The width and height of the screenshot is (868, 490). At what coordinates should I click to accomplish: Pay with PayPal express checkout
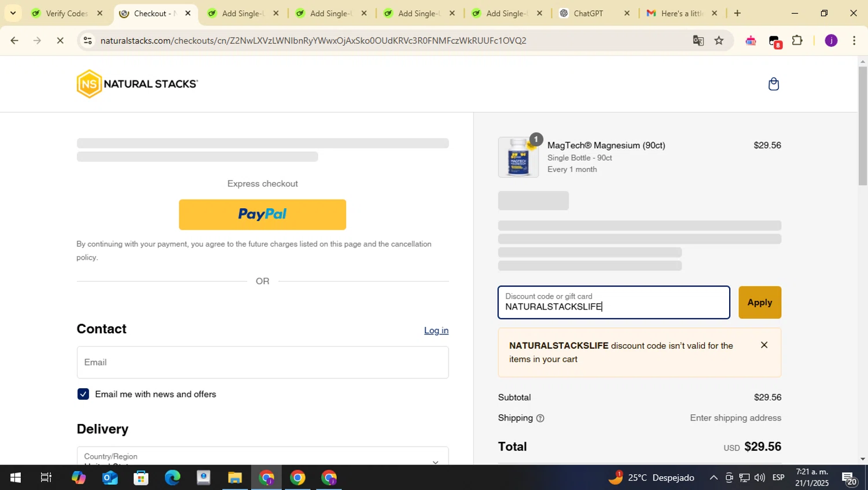tap(262, 215)
